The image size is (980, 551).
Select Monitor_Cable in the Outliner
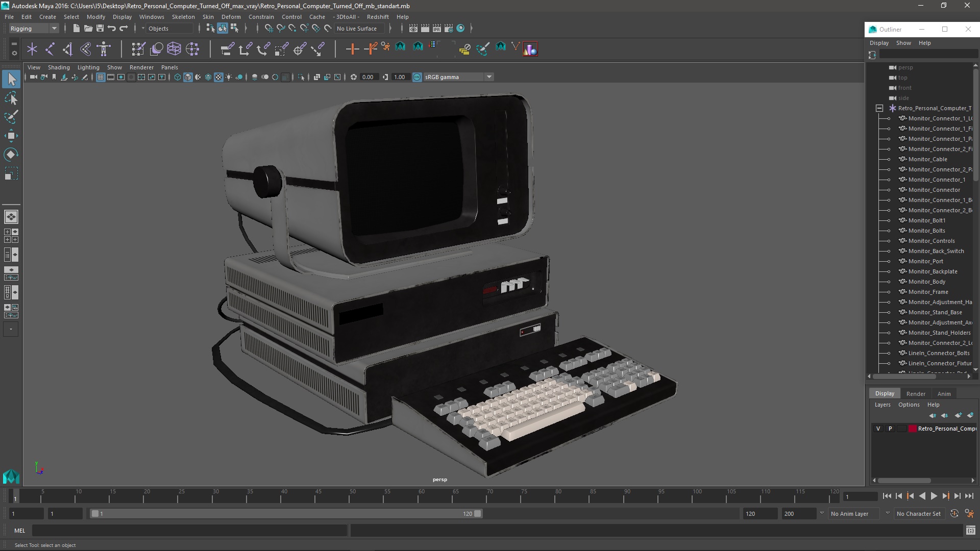(927, 159)
